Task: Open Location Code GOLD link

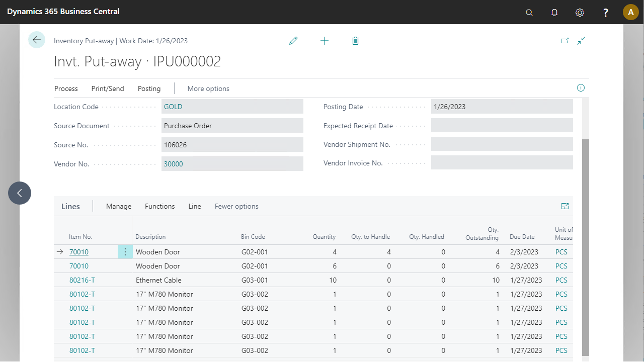Action: coord(173,107)
